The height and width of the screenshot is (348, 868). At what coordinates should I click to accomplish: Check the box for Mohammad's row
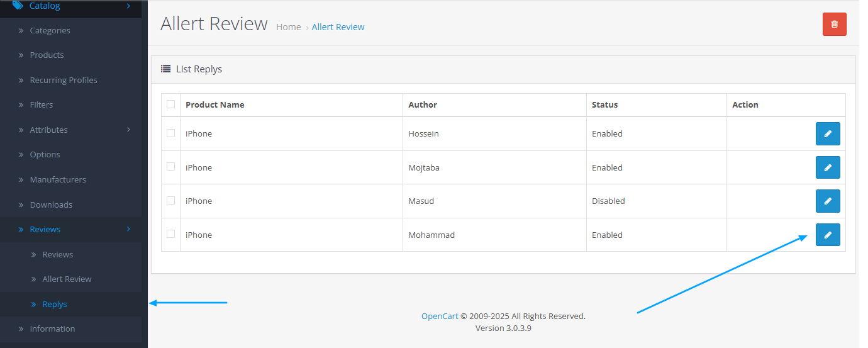tap(171, 234)
